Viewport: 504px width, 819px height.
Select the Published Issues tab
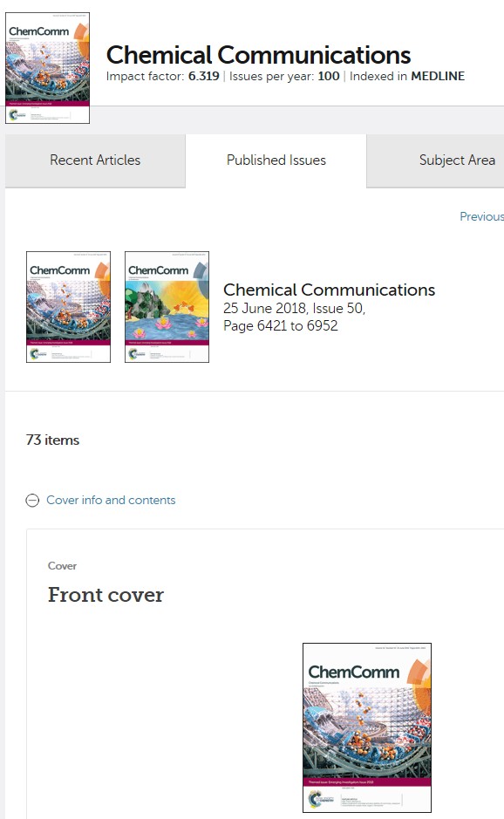[x=276, y=160]
